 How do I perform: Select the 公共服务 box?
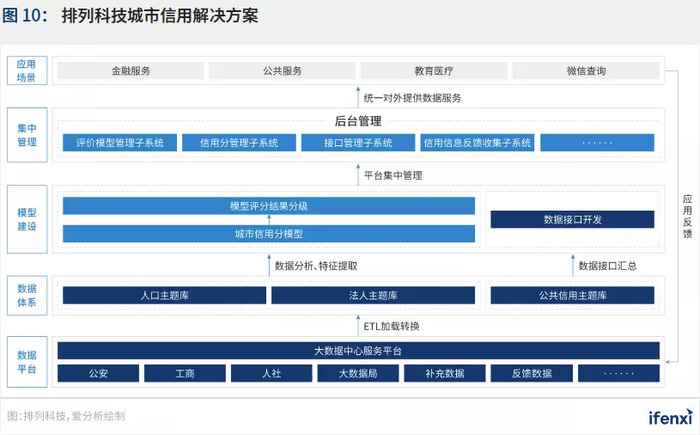[x=282, y=71]
